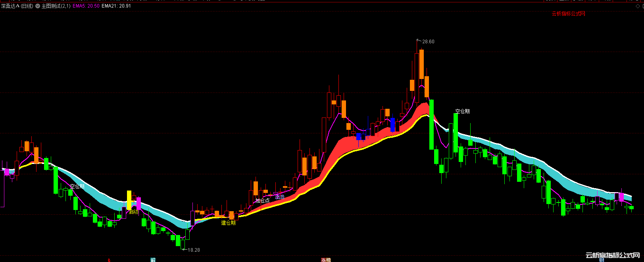This screenshot has width=644, height=262.
Task: Click the 建仓期 label on the chart
Action: [x=228, y=223]
